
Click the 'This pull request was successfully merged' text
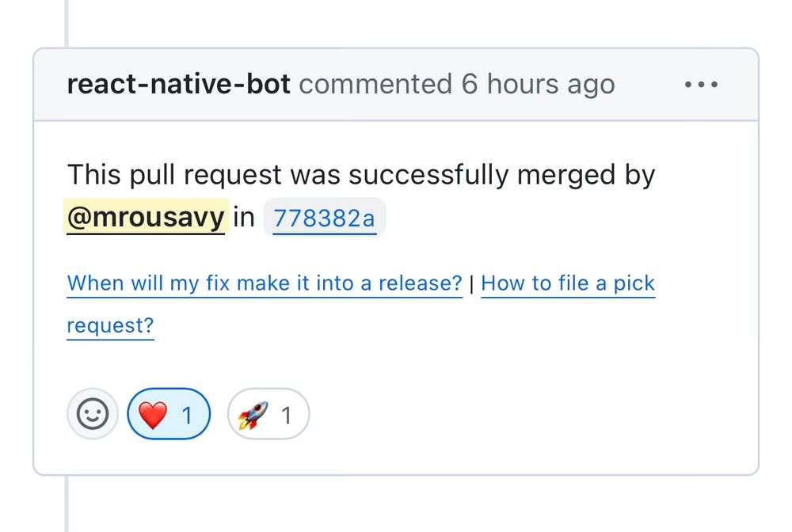click(x=287, y=175)
